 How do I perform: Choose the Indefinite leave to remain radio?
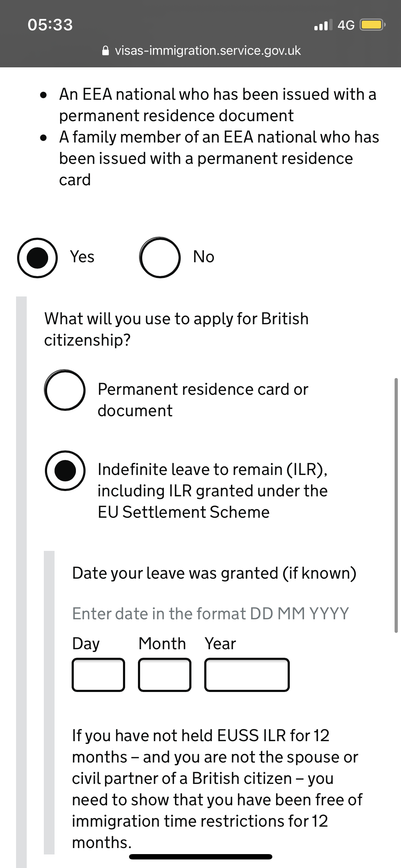pos(65,471)
